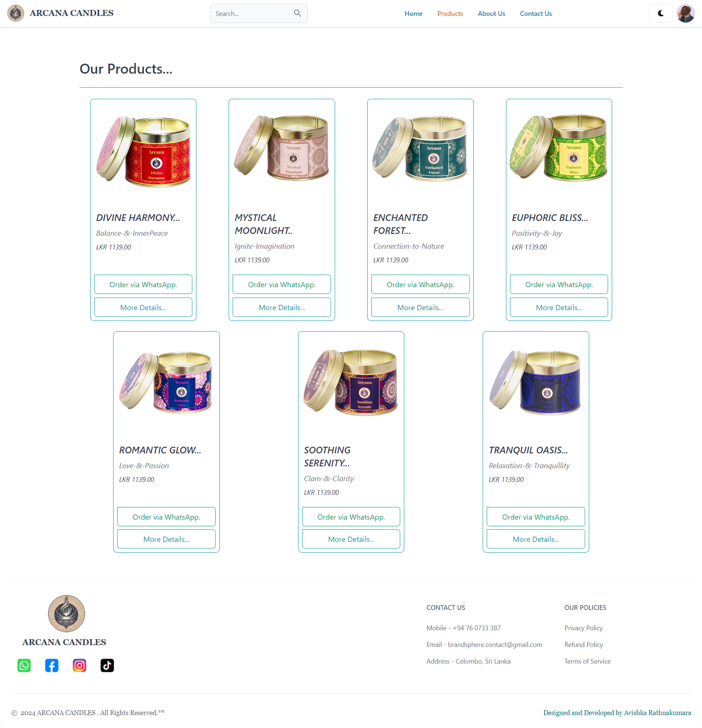Open the About Us page
The height and width of the screenshot is (728, 702).
point(491,13)
